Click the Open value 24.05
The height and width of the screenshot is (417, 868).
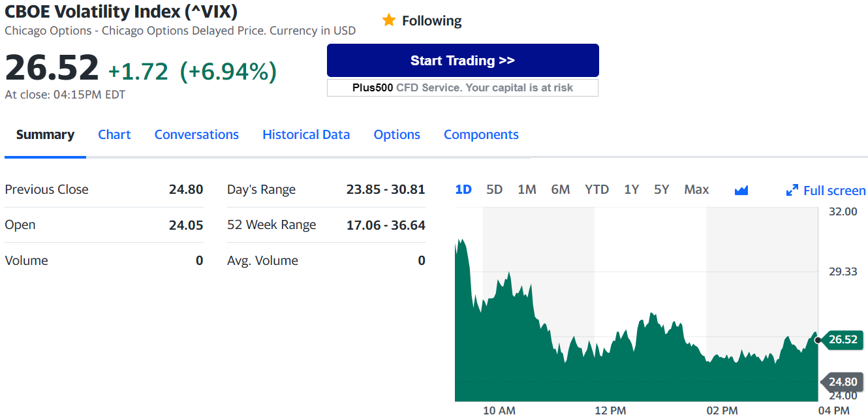click(186, 225)
